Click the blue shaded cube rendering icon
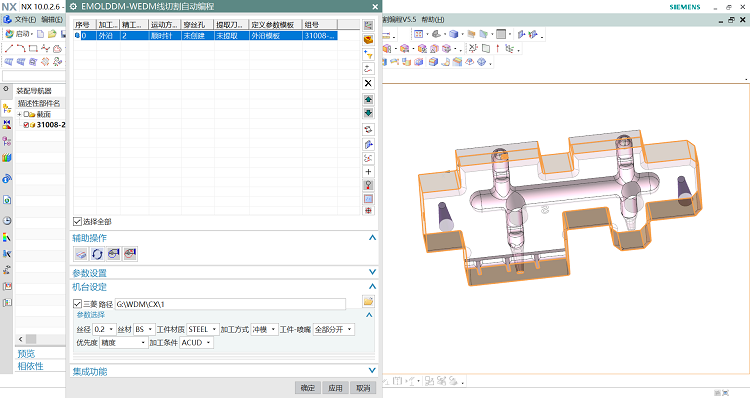 click(x=453, y=34)
